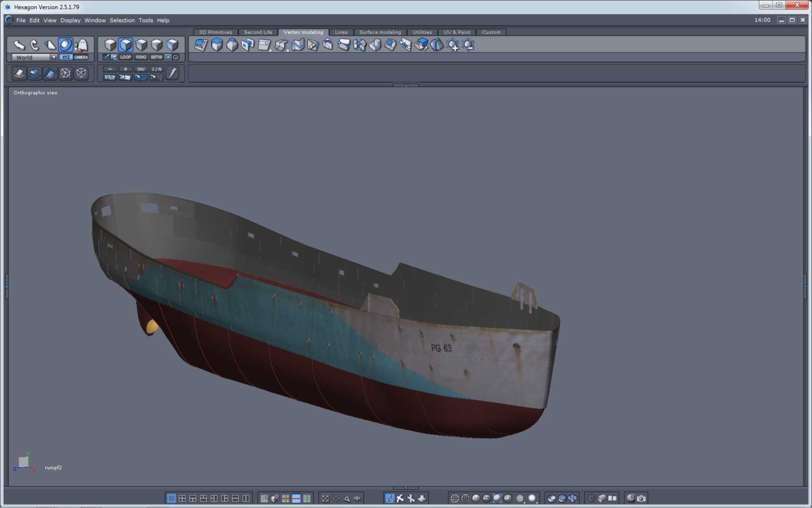Open the World coordinate dropdown
This screenshot has width=812, height=508.
point(54,57)
